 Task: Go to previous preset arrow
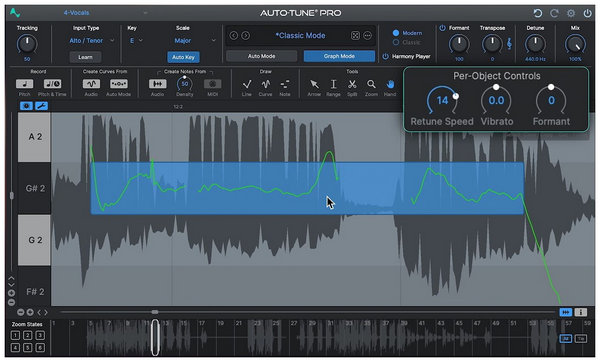(233, 36)
